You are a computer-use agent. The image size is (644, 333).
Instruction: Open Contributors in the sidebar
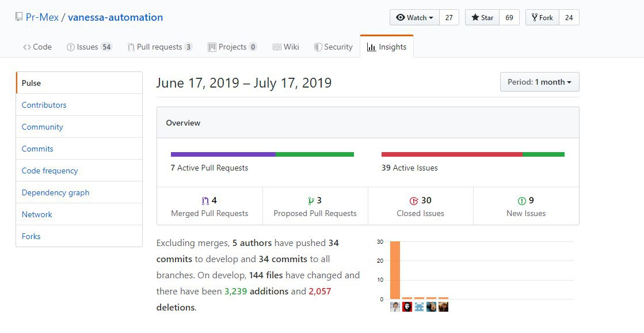(79, 105)
